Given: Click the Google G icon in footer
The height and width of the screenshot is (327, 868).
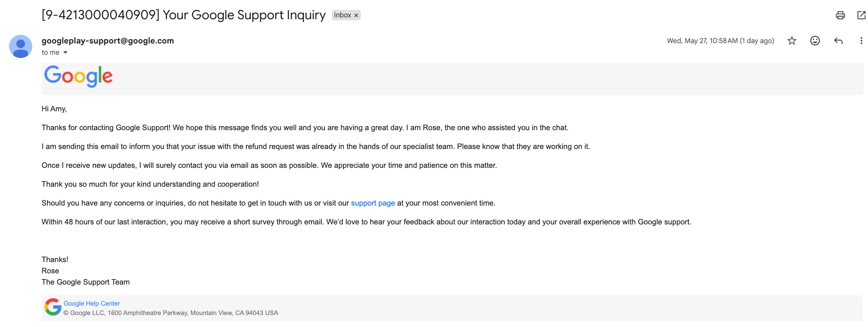Looking at the screenshot, I should point(53,307).
